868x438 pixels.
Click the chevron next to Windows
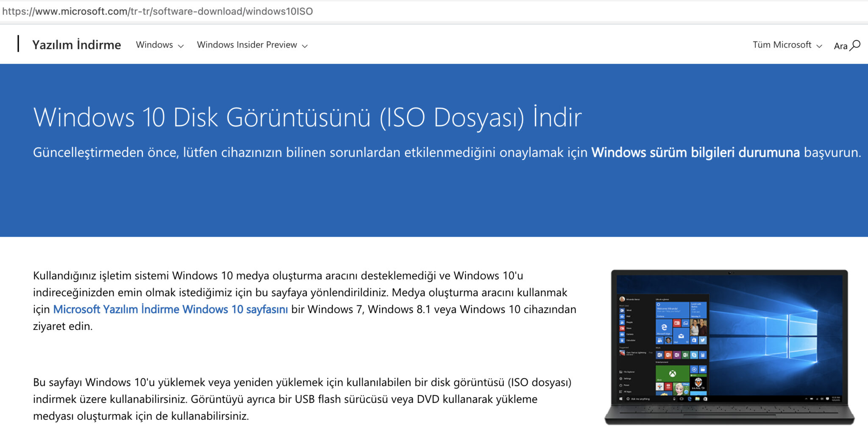pyautogui.click(x=181, y=46)
